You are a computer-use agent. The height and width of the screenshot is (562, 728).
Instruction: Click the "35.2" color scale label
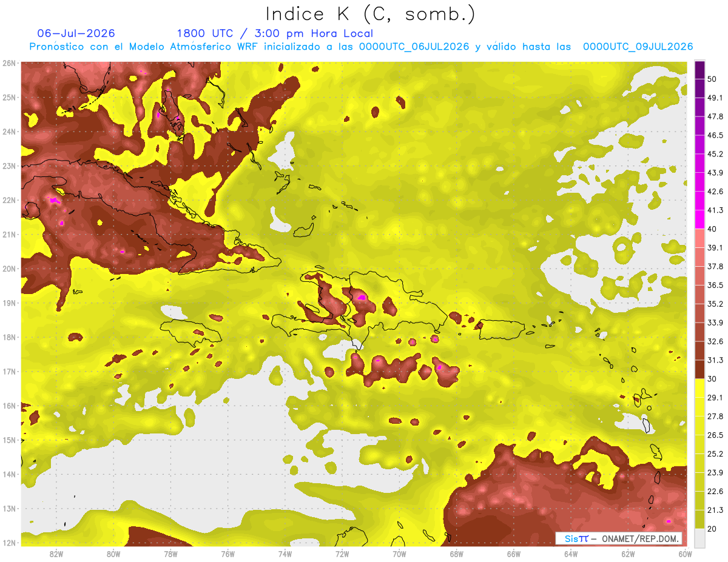click(715, 304)
